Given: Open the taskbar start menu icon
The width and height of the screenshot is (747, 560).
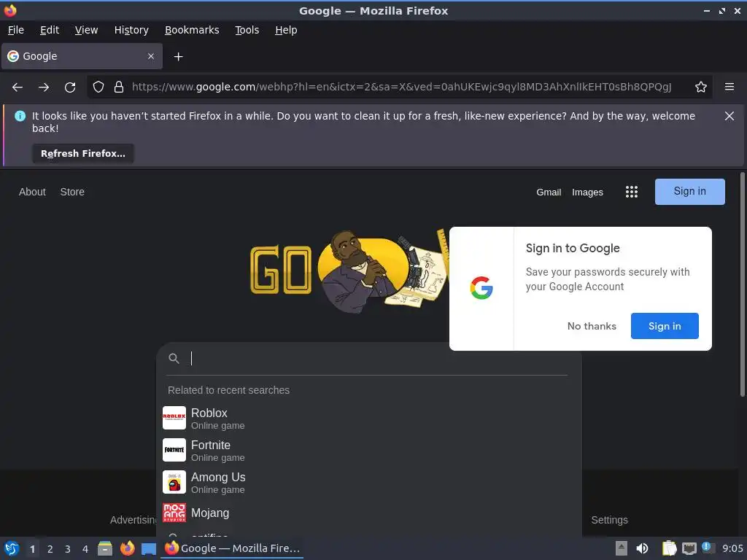Looking at the screenshot, I should pyautogui.click(x=12, y=548).
